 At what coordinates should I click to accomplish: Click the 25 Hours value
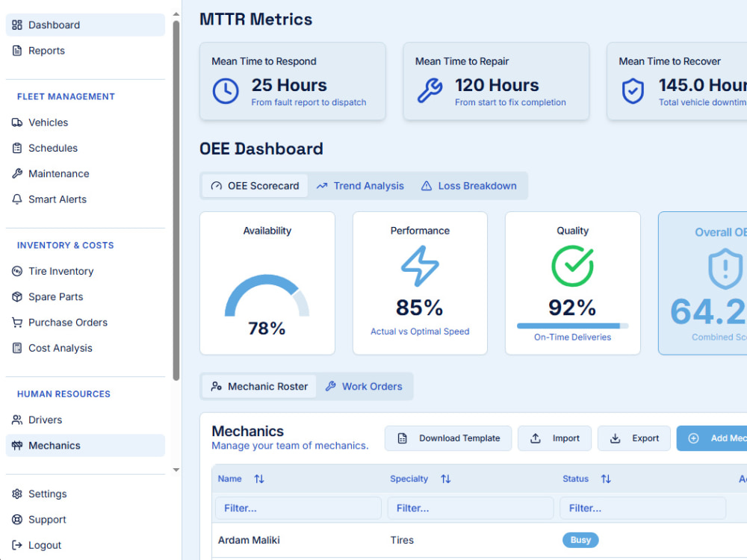(x=289, y=85)
